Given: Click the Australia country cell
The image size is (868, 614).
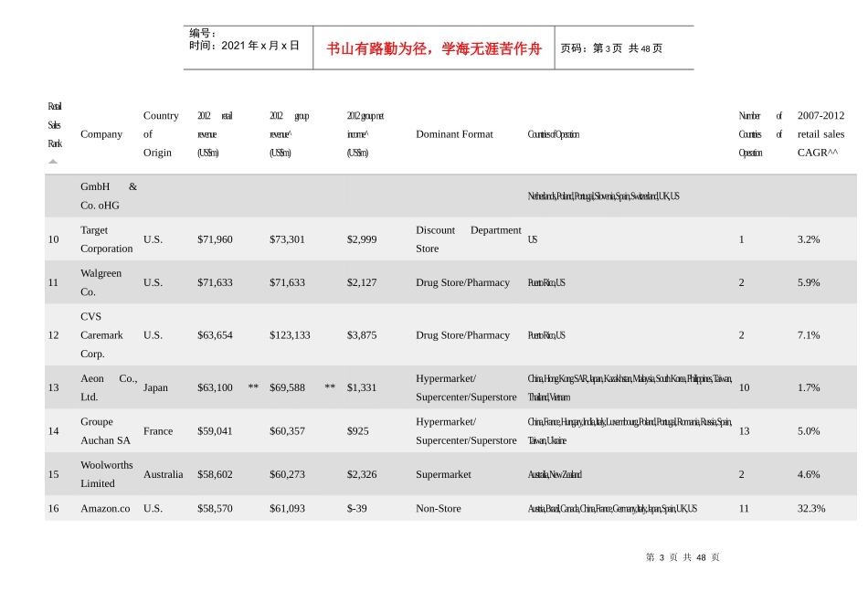Looking at the screenshot, I should click(163, 474).
